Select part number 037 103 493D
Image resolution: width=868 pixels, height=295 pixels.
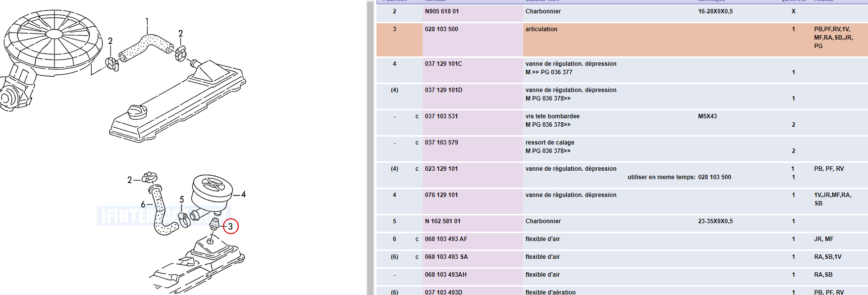(x=443, y=292)
